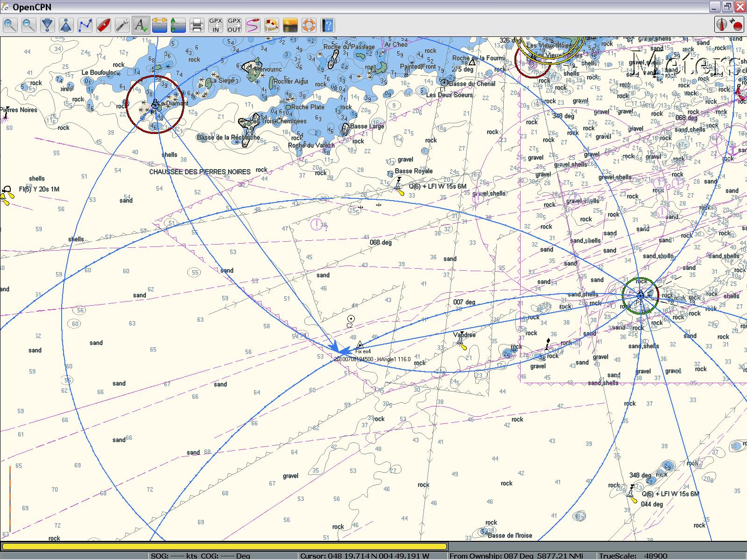This screenshot has width=747, height=560.
Task: Click the compass needle icon at top right
Action: 722,25
